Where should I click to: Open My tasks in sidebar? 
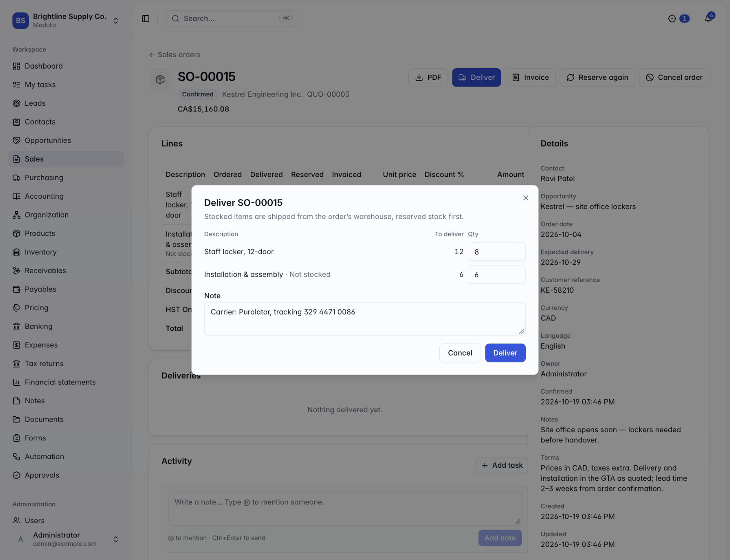point(66,84)
